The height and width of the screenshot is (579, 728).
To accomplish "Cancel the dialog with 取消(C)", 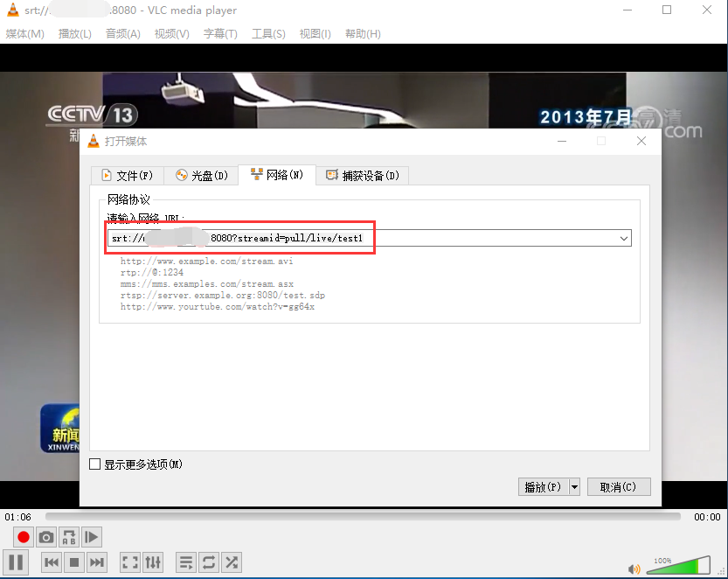I will click(619, 486).
